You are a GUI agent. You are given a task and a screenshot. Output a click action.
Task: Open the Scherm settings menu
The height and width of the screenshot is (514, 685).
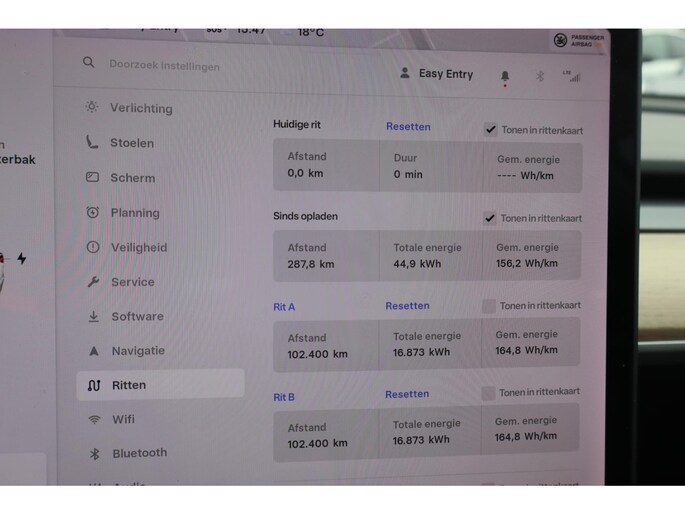coord(132,178)
